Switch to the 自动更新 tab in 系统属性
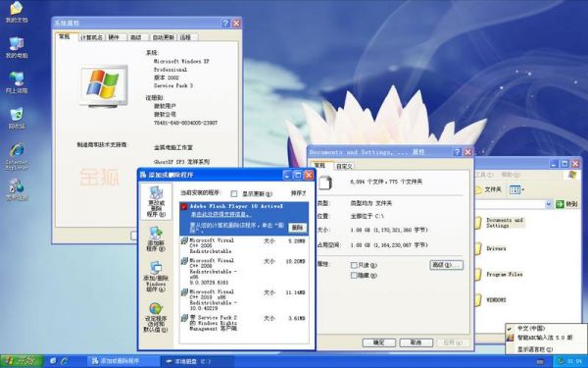The height and width of the screenshot is (368, 588). pos(163,37)
